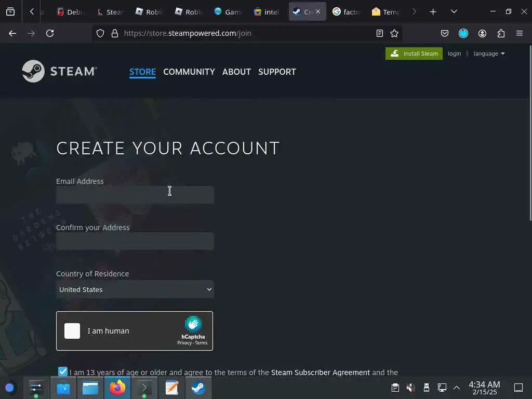Click the clock showing 4:34 AM

[x=485, y=388]
